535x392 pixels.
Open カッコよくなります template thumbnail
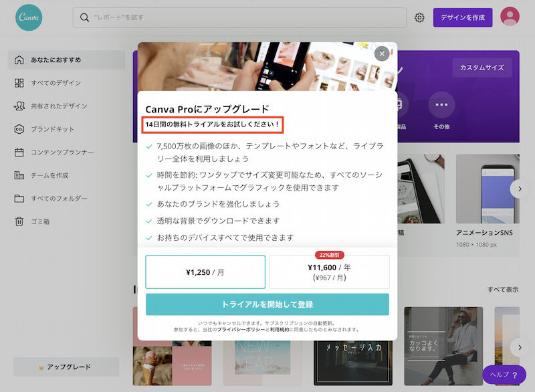[x=443, y=347]
